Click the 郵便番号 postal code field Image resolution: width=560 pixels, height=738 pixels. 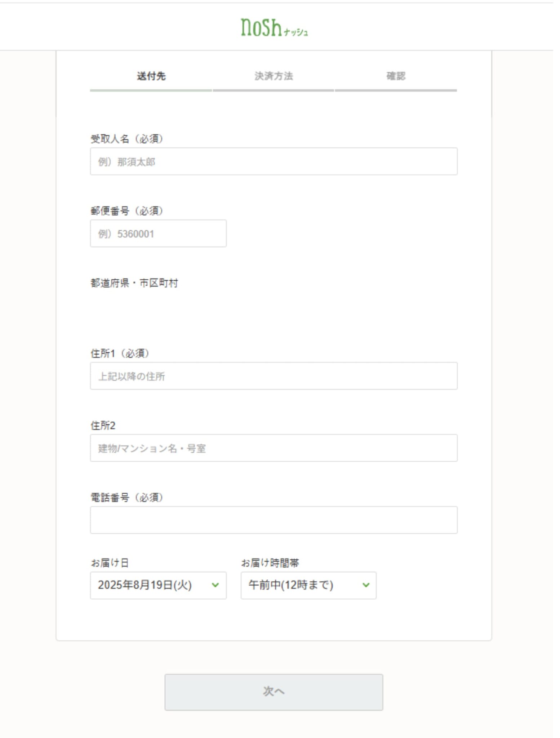(x=158, y=234)
